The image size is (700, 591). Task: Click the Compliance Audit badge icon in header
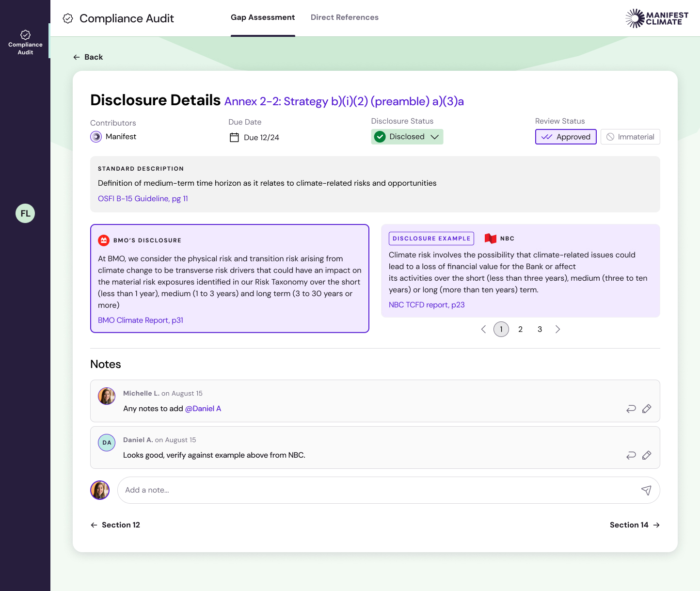click(x=68, y=18)
